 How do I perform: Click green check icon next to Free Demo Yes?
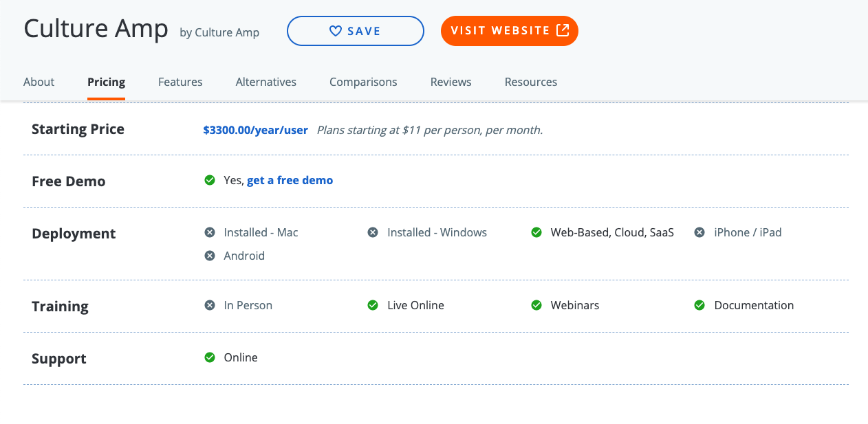point(210,180)
